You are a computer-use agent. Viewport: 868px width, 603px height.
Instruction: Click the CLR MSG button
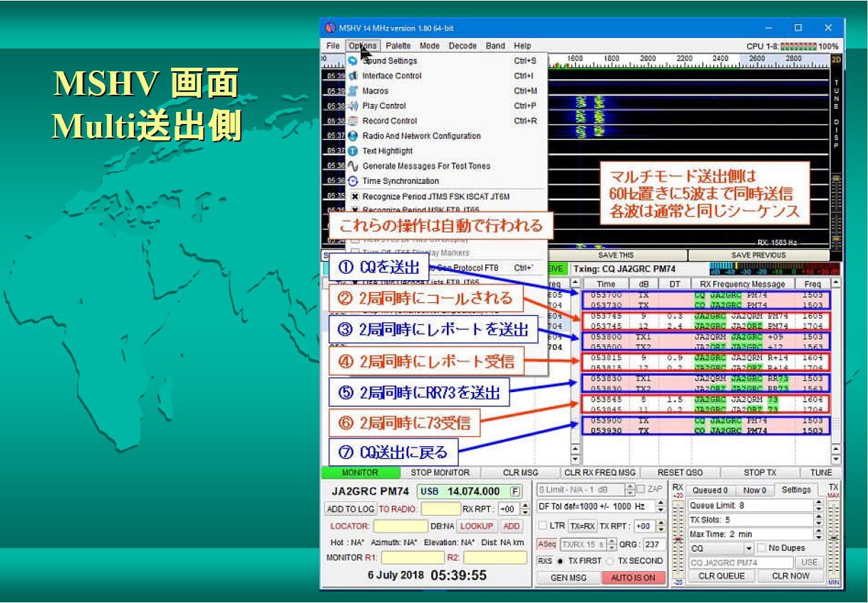click(520, 473)
